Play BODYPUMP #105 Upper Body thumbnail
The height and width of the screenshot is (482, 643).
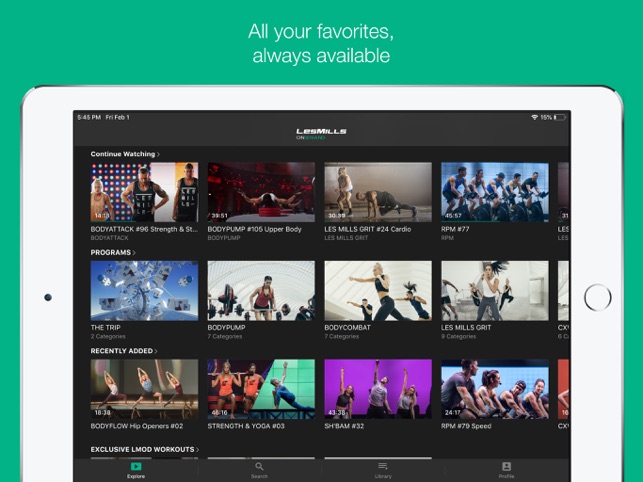[x=261, y=192]
